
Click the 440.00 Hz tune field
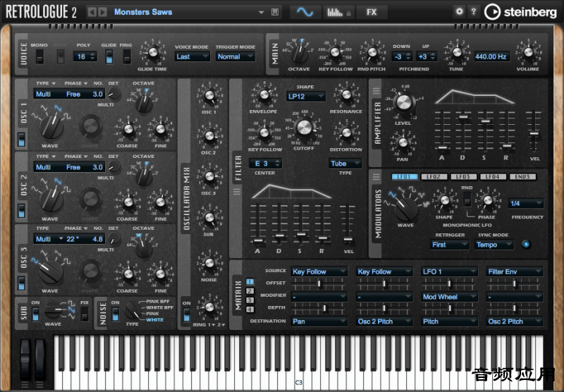[491, 57]
